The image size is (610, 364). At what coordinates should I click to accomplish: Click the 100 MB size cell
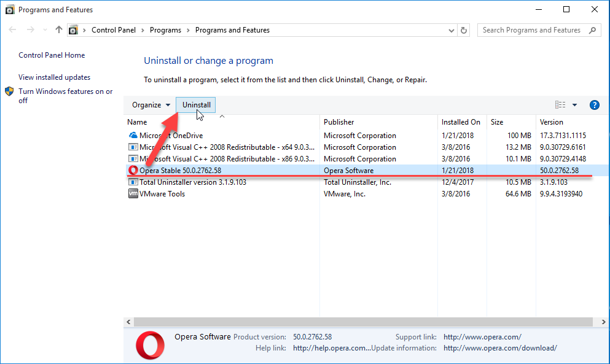click(519, 135)
